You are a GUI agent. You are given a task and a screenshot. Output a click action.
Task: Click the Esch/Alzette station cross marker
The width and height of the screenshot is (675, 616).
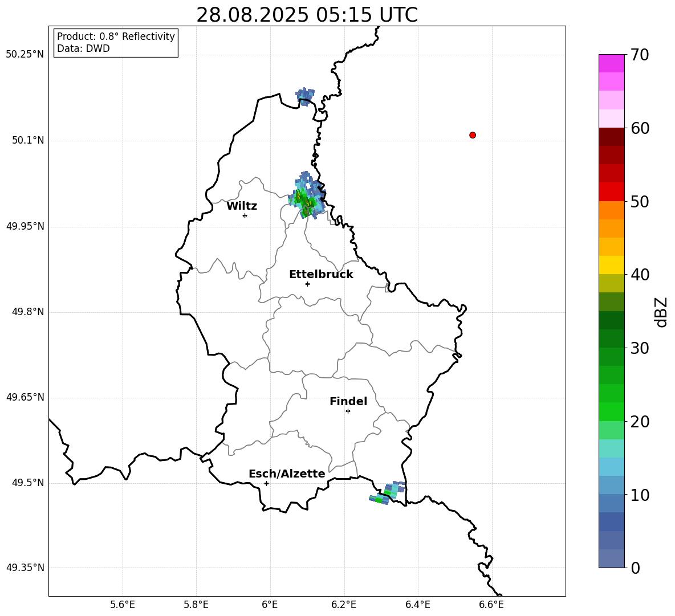(x=266, y=483)
